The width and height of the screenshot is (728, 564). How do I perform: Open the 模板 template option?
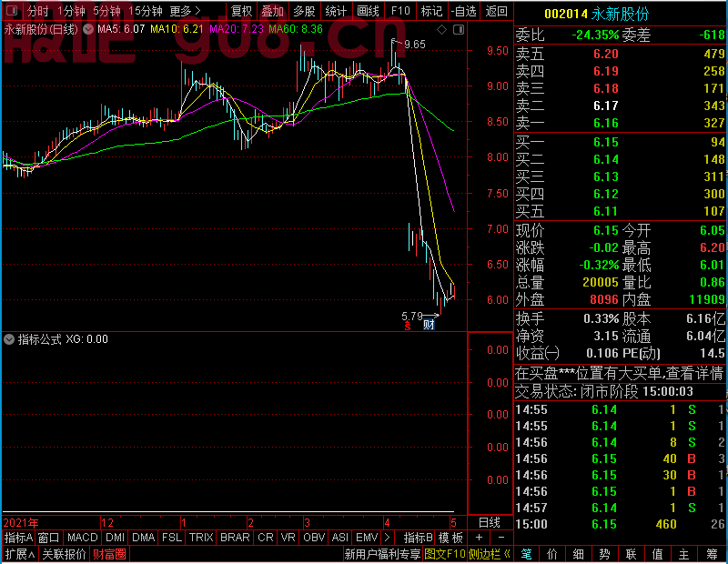point(450,538)
